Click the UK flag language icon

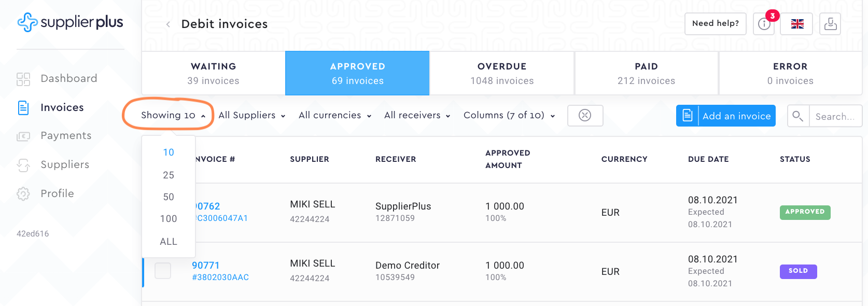(x=797, y=24)
